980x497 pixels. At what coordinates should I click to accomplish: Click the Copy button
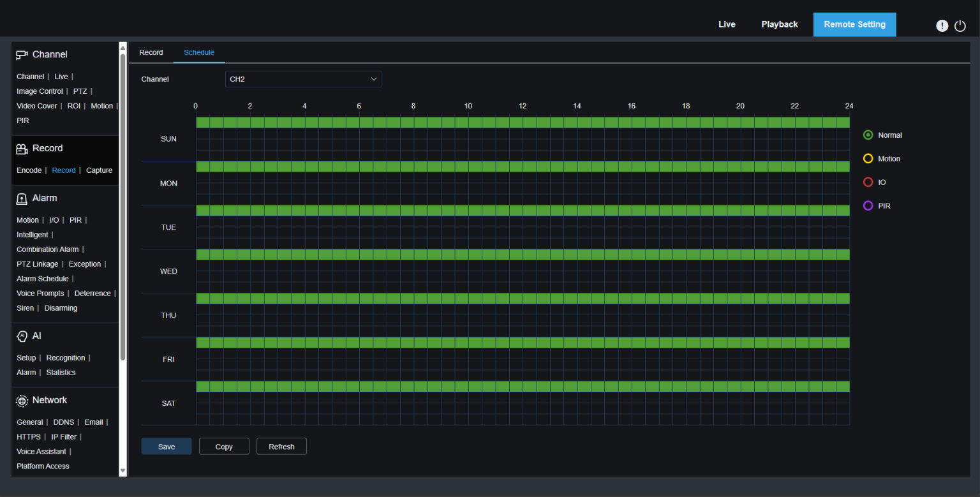tap(224, 447)
